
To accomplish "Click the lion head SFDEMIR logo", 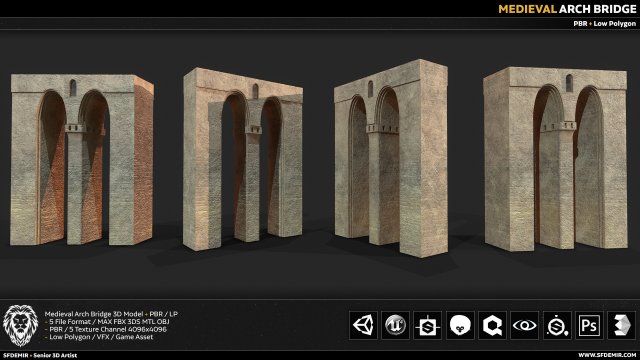I will [20, 325].
